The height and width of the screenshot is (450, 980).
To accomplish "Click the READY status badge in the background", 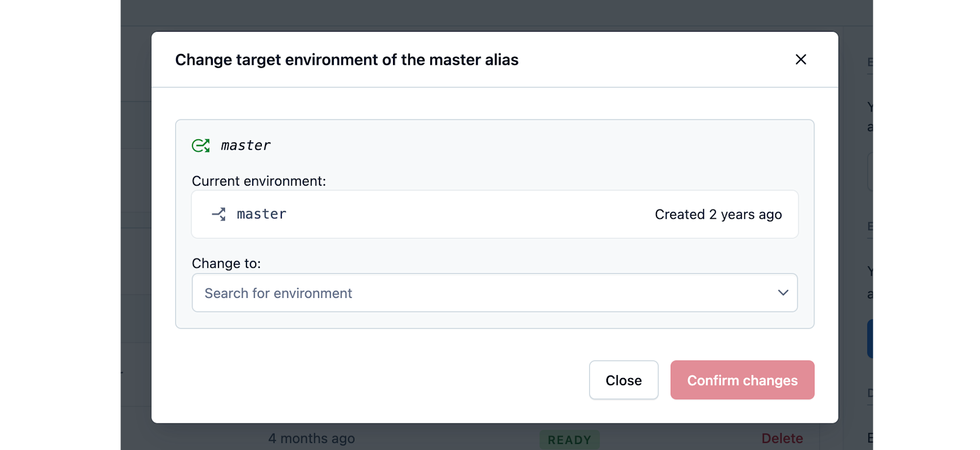I will pyautogui.click(x=570, y=440).
